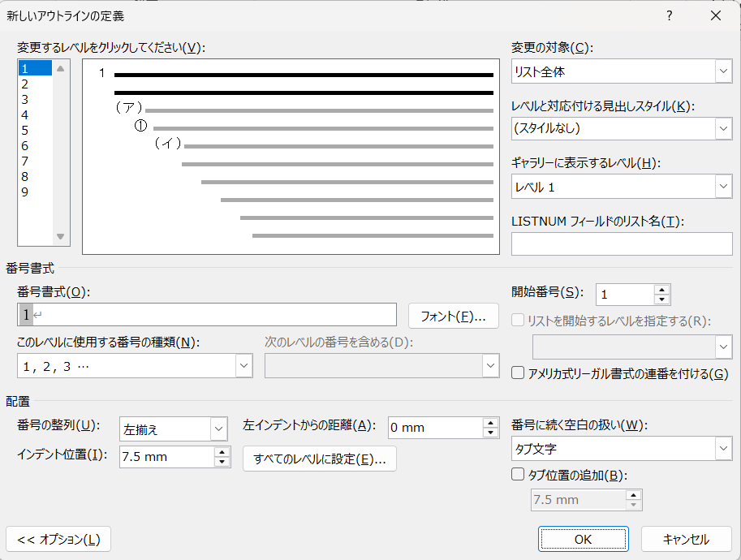Click the help question mark icon
741x560 pixels.
pyautogui.click(x=669, y=15)
